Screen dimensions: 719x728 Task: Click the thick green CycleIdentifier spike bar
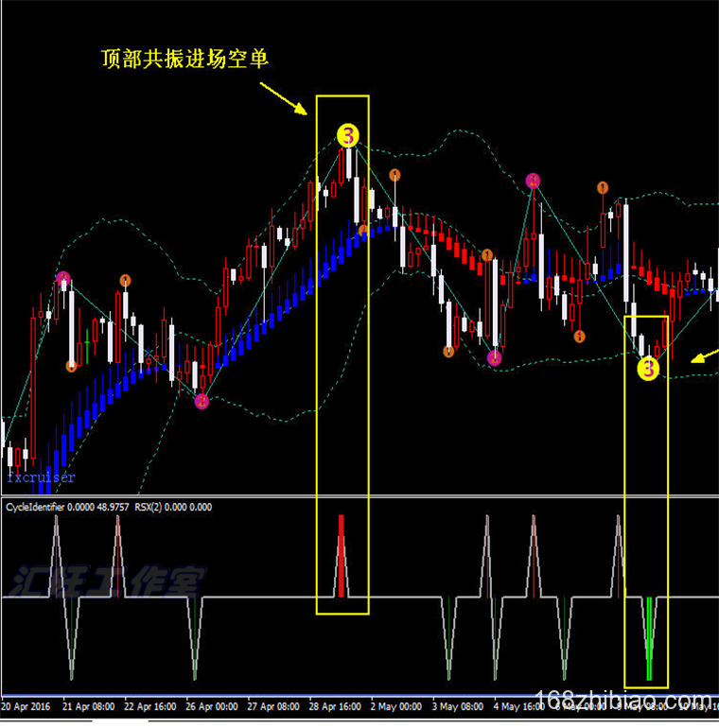[x=649, y=639]
